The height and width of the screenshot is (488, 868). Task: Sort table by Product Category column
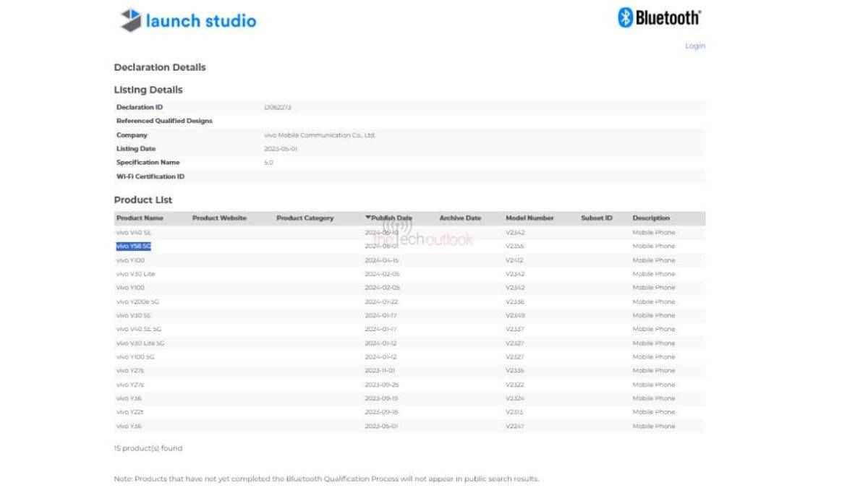coord(305,218)
